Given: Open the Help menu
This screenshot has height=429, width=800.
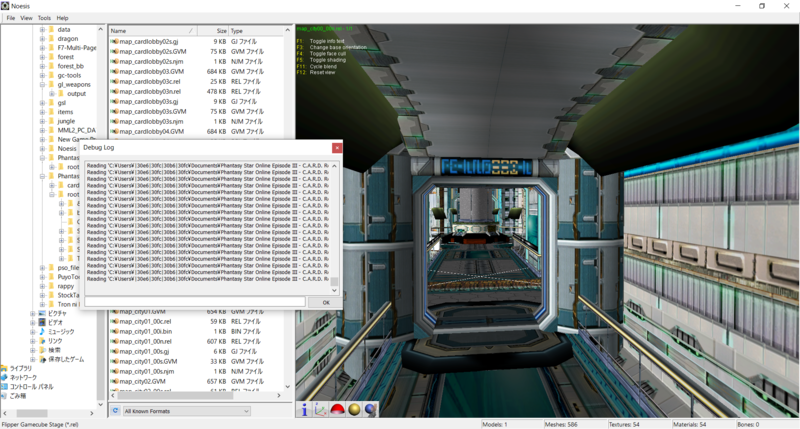Looking at the screenshot, I should (62, 18).
